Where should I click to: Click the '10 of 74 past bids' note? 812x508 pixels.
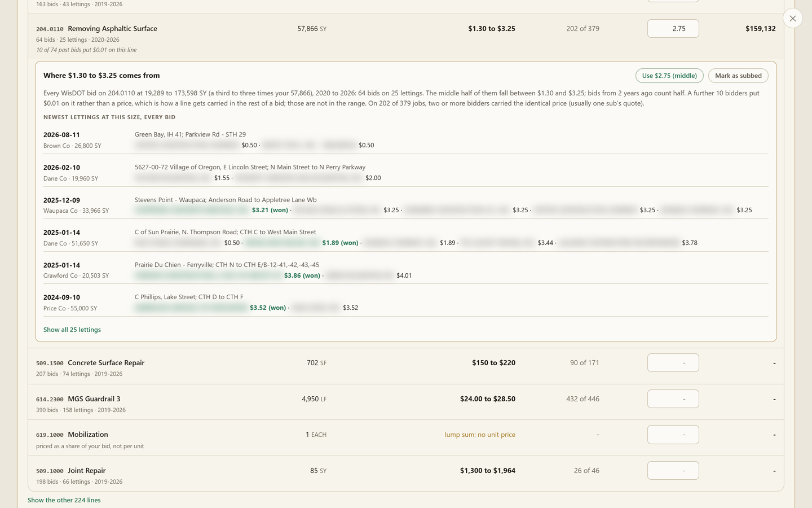86,50
